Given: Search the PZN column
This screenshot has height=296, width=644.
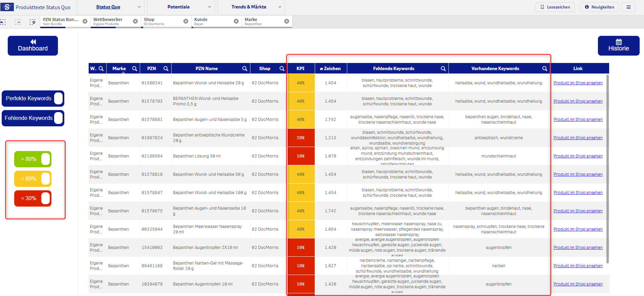Looking at the screenshot, I should pos(166,68).
